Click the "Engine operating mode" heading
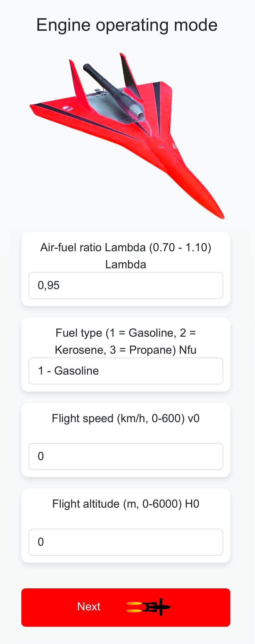The width and height of the screenshot is (255, 644). click(x=127, y=25)
